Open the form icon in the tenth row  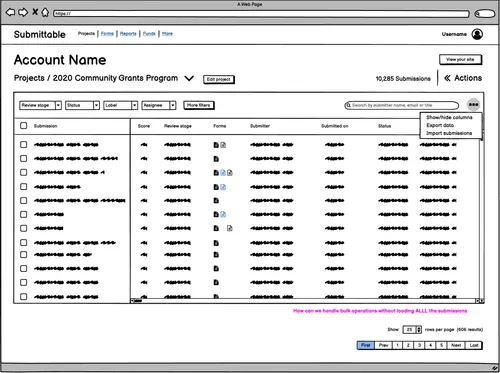(x=216, y=269)
